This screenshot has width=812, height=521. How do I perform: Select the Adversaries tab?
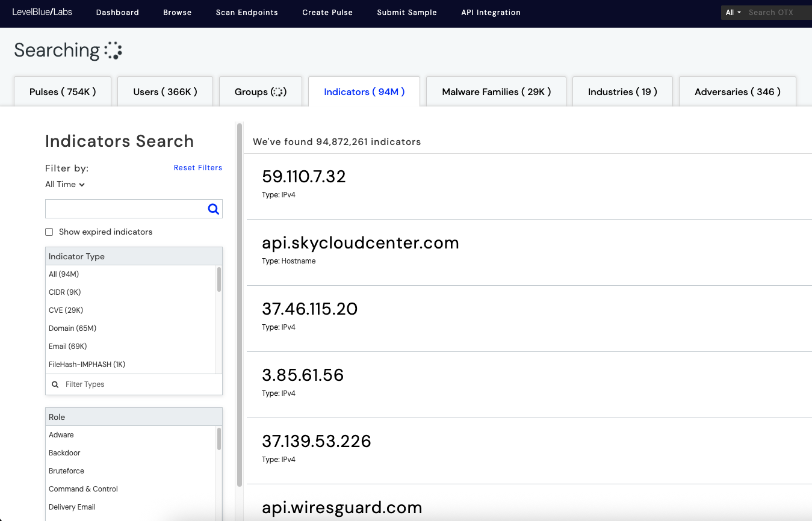coord(737,92)
